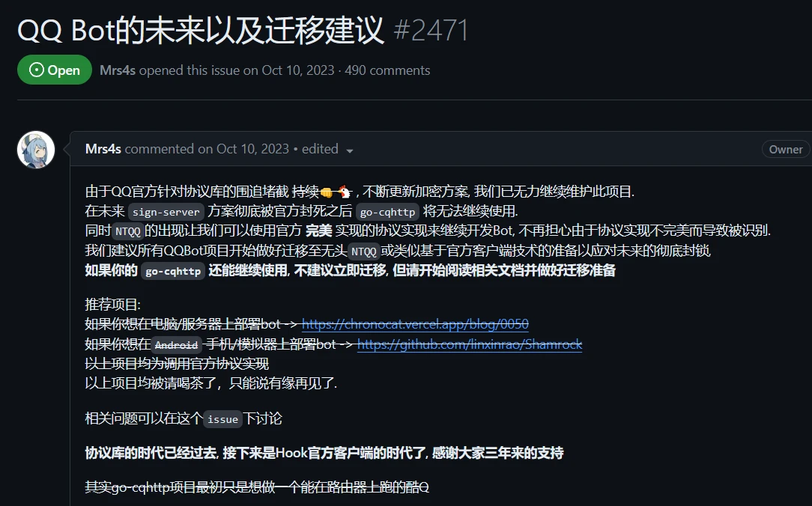Click the bold go-cqhttp code tag
Image resolution: width=812 pixels, height=506 pixels.
click(x=173, y=271)
